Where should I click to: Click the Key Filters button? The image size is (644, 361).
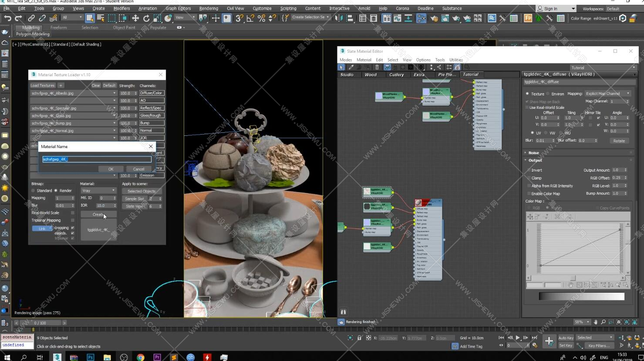pyautogui.click(x=599, y=346)
